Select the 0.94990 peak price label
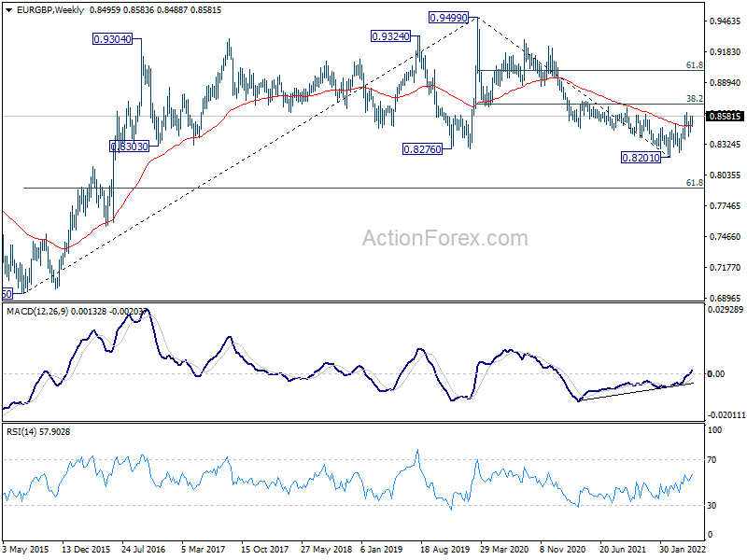Viewport: 747px width, 560px height. pyautogui.click(x=448, y=18)
